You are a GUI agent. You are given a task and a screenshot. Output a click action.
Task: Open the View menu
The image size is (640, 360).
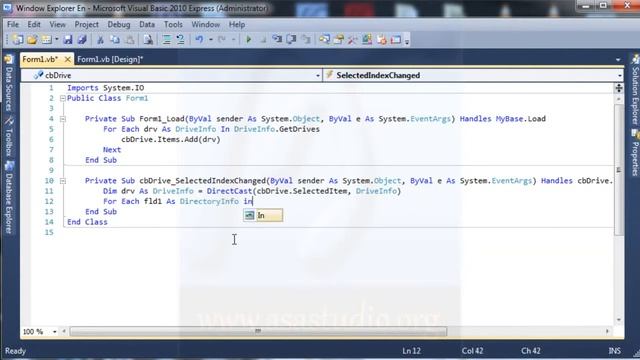tap(58, 24)
